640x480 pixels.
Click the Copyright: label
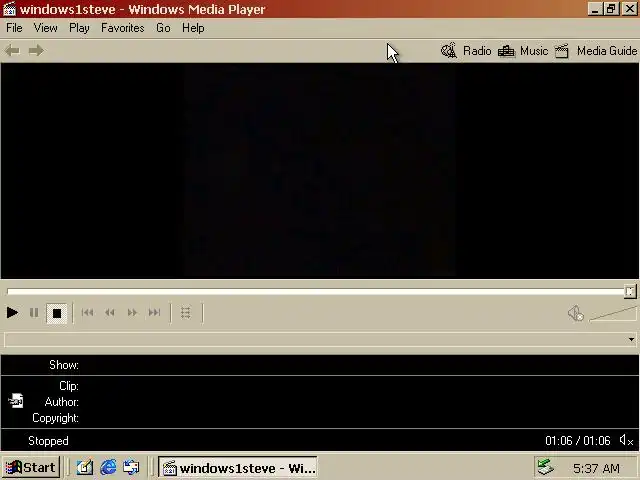click(56, 418)
